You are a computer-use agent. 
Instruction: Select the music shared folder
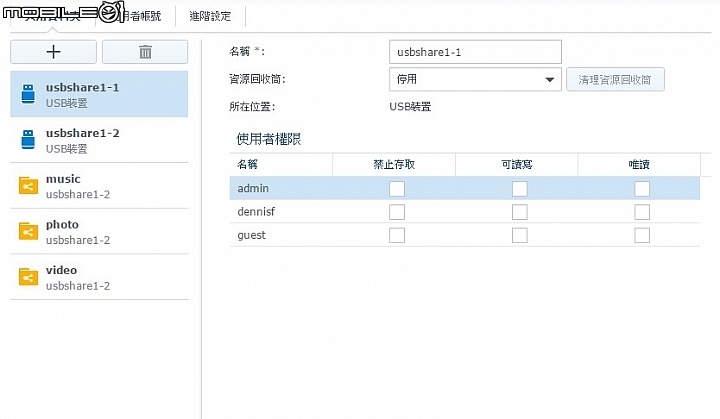coord(99,186)
